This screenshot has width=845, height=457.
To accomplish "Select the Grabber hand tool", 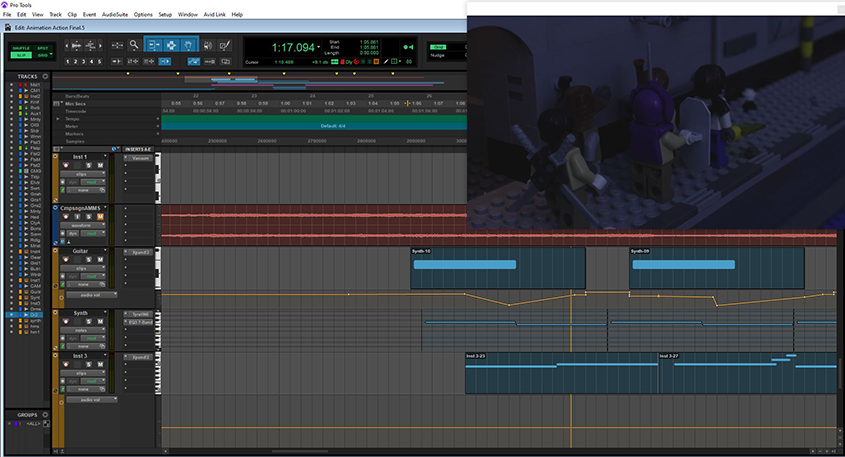I will coord(187,45).
